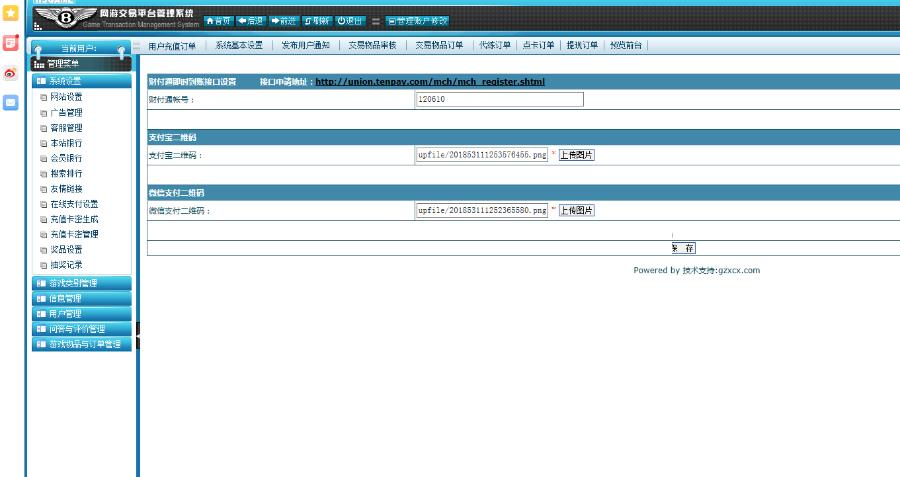900x477 pixels.
Task: Expand the 用户管理 section
Action: [82, 314]
